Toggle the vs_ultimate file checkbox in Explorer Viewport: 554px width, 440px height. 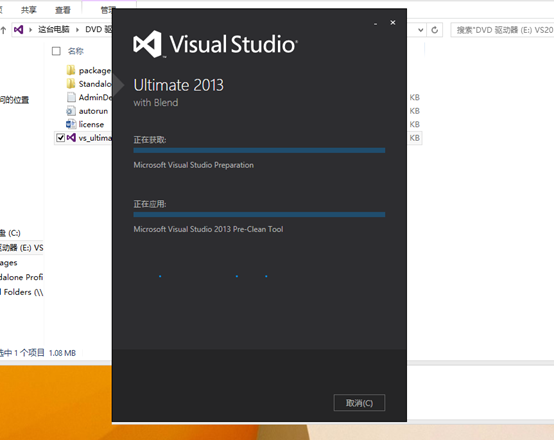coord(60,137)
